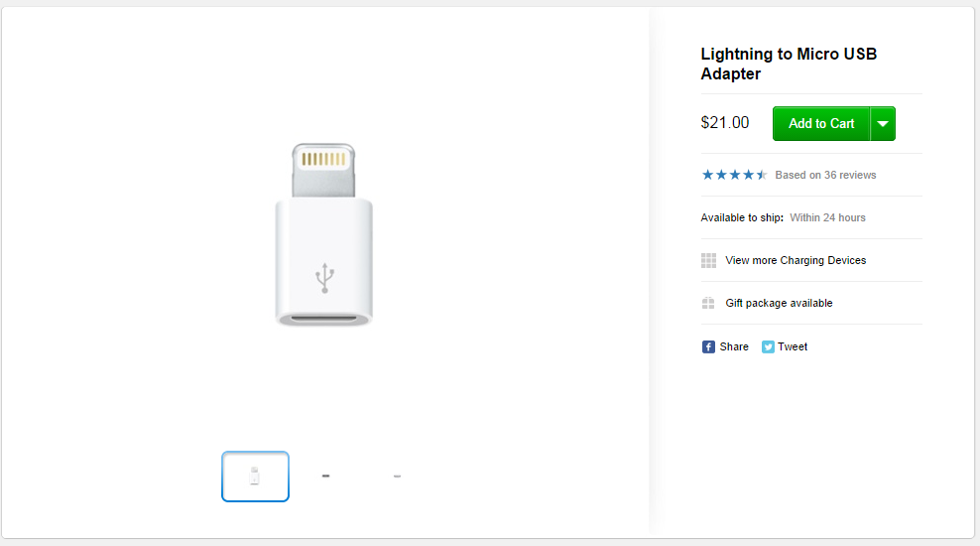
Task: Click the grid icon beside Charging Devices
Action: pos(708,260)
